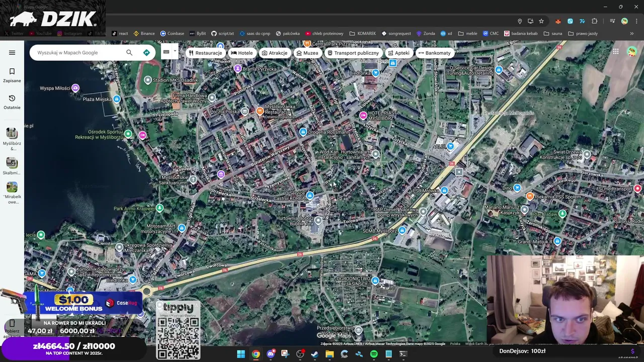Screen dimensions: 644x362
Task: Open the 'chleb proteinowy' bookmark
Action: pos(324,34)
